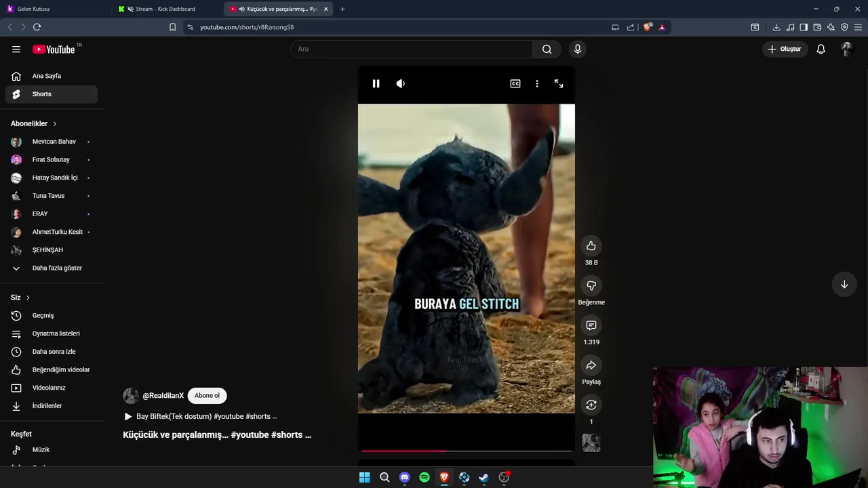Screen dimensions: 868x488
Task: Open Brave Wallet icon
Action: point(817,27)
